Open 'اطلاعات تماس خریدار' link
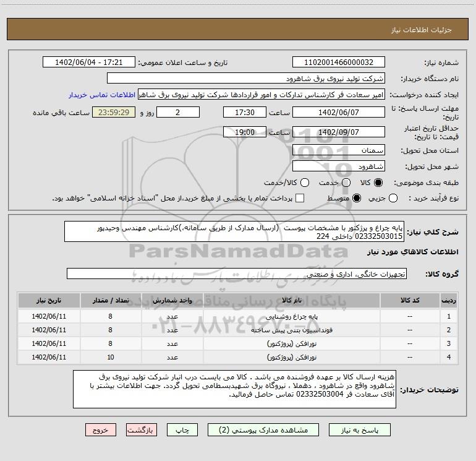The width and height of the screenshot is (476, 461). tap(102, 95)
